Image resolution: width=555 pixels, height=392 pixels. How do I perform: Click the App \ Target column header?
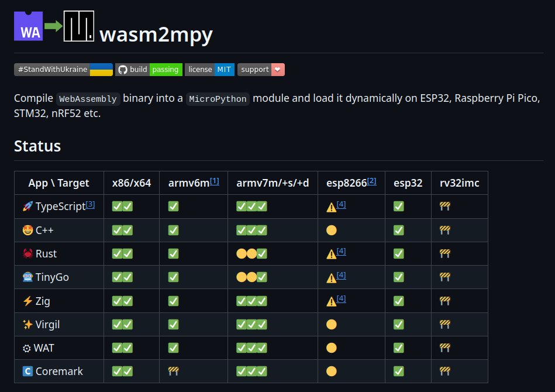point(58,183)
